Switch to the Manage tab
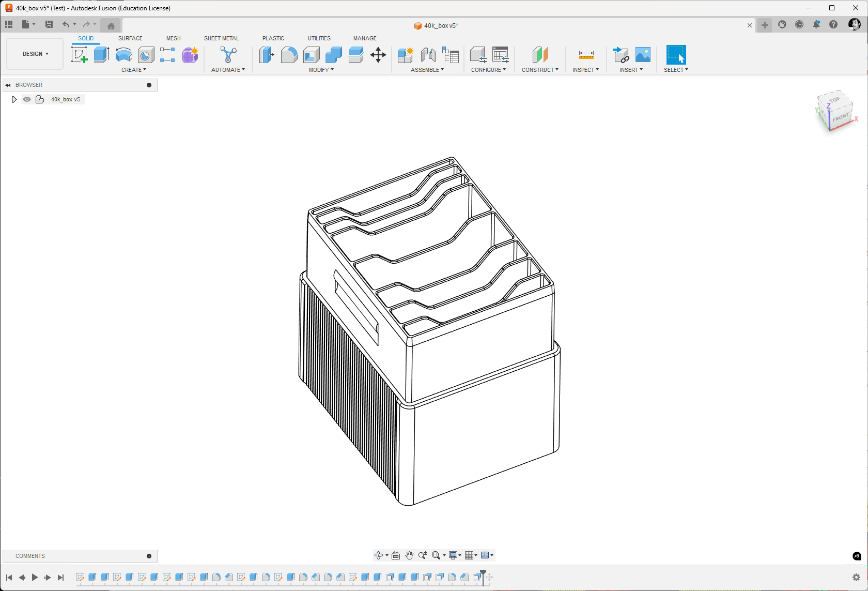 365,38
